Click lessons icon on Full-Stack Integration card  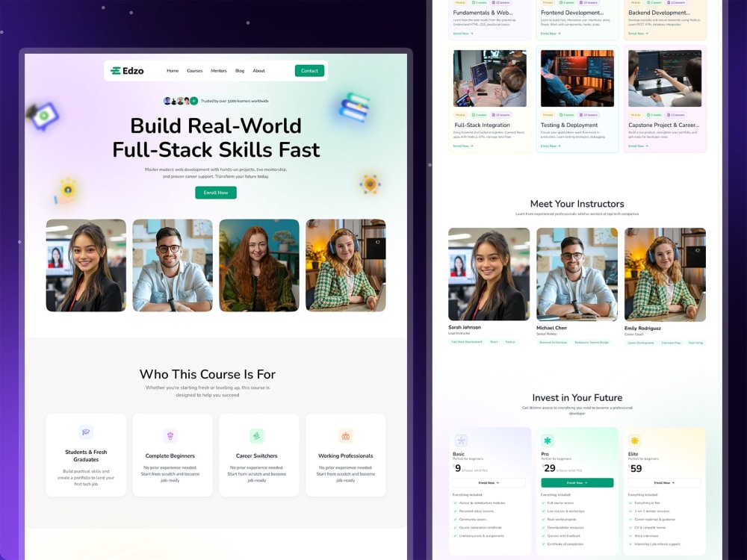[493, 115]
